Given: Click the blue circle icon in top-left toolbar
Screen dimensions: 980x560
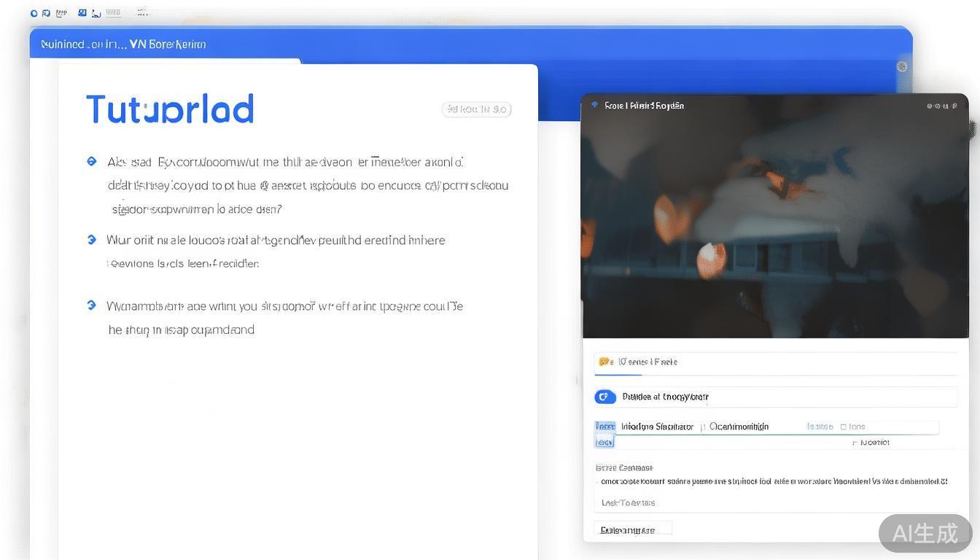Looking at the screenshot, I should pyautogui.click(x=34, y=13).
